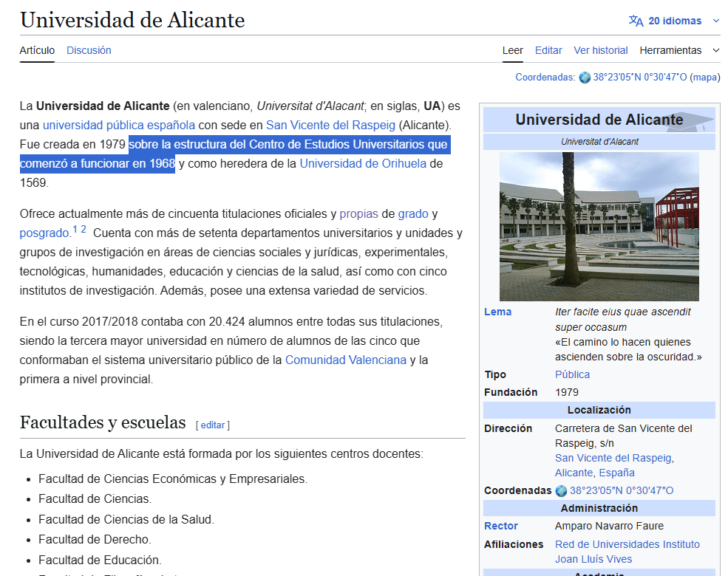The height and width of the screenshot is (576, 728).
Task: Open the Universidad de Orihuela link
Action: (363, 164)
